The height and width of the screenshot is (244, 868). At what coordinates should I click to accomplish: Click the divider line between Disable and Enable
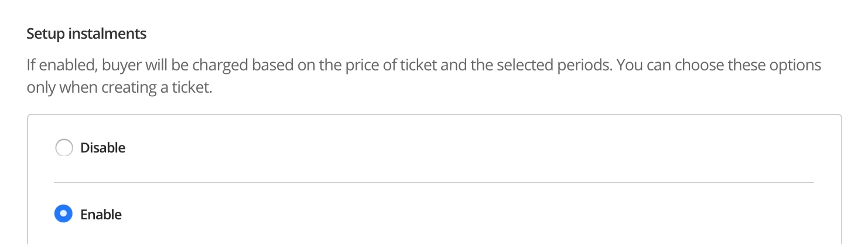(433, 182)
